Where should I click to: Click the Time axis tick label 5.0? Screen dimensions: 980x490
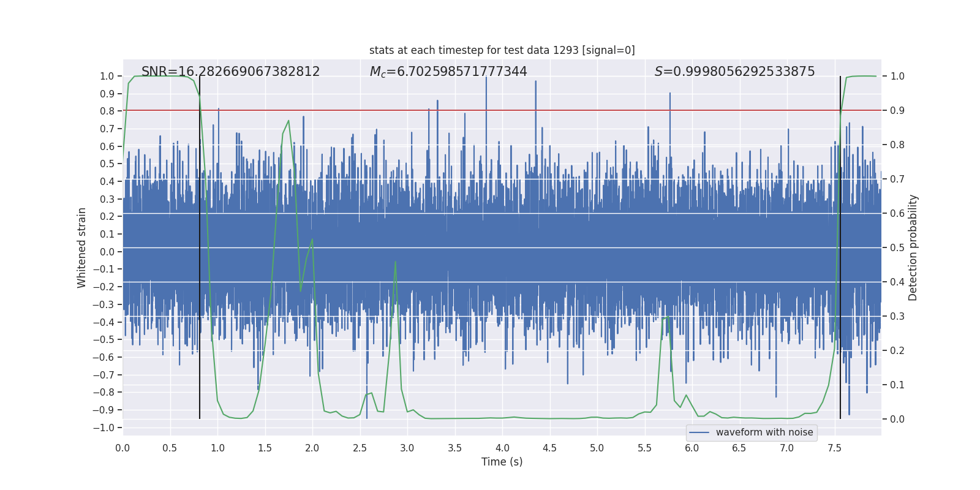[597, 448]
